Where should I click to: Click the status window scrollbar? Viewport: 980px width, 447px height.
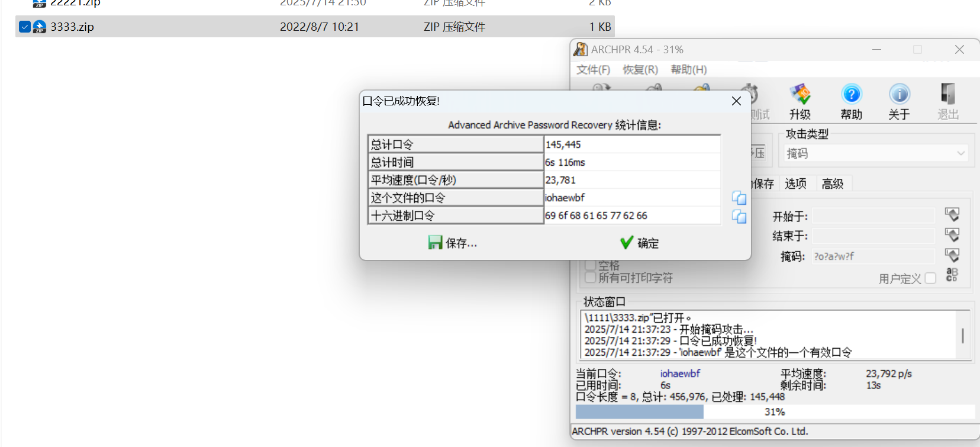(x=963, y=335)
